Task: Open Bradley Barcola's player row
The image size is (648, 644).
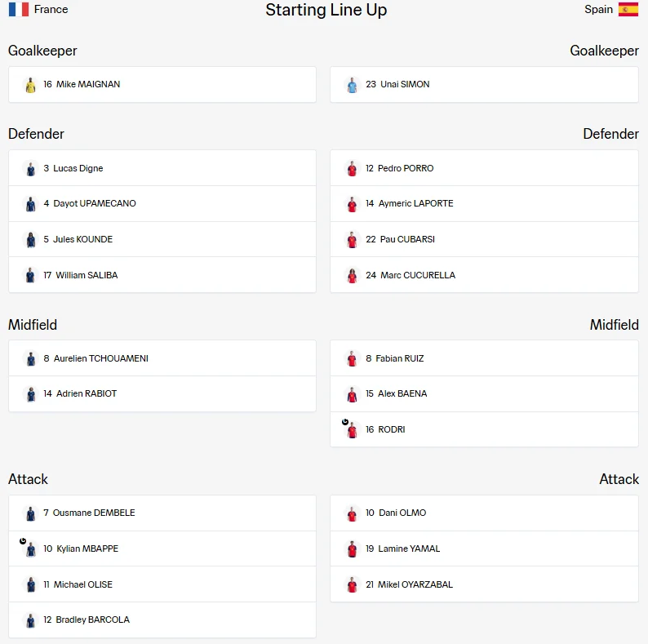Action: coord(162,620)
